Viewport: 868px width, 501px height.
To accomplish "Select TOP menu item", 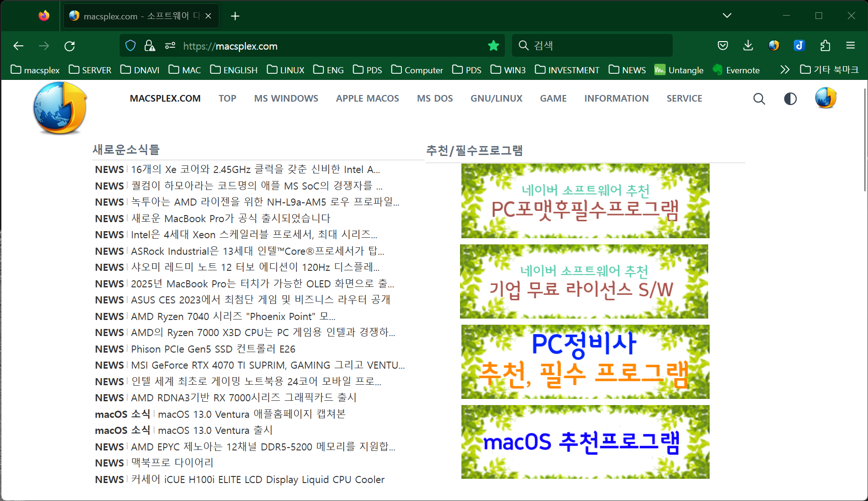I will (227, 98).
